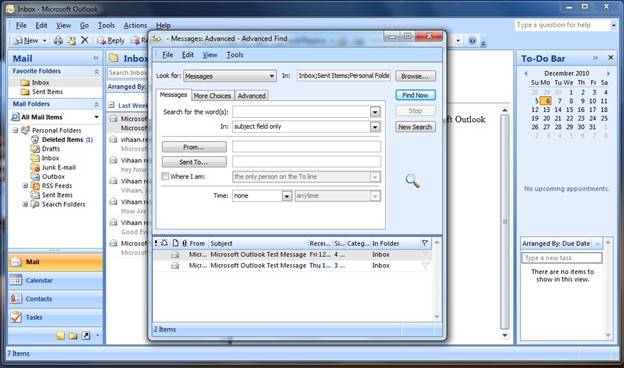This screenshot has width=624, height=368.
Task: Select Inbox under Favorite Folders
Action: [40, 83]
